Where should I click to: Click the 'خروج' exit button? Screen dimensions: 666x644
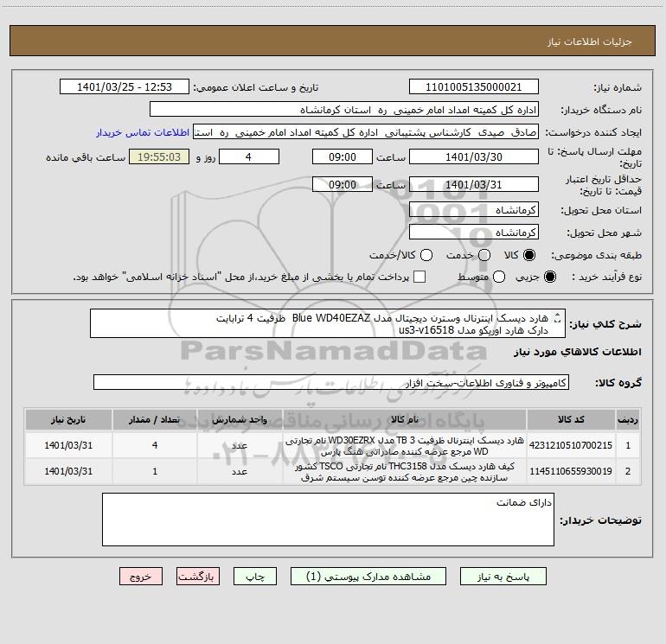(x=141, y=576)
